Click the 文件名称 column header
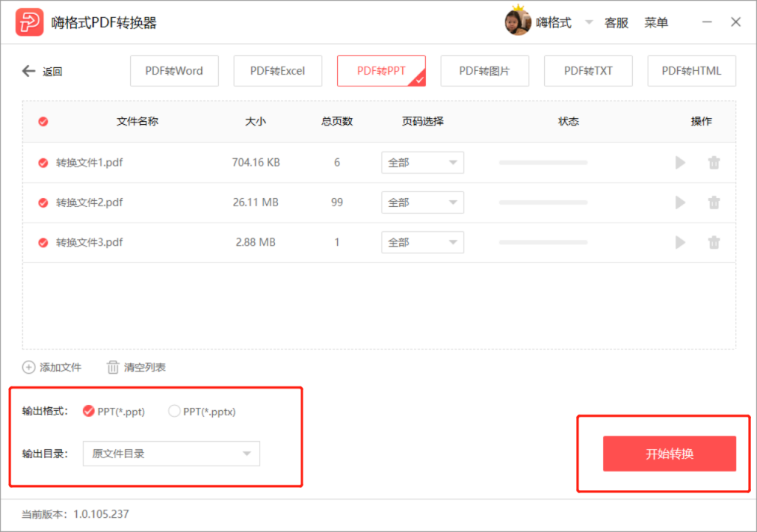Image resolution: width=757 pixels, height=532 pixels. pos(138,121)
